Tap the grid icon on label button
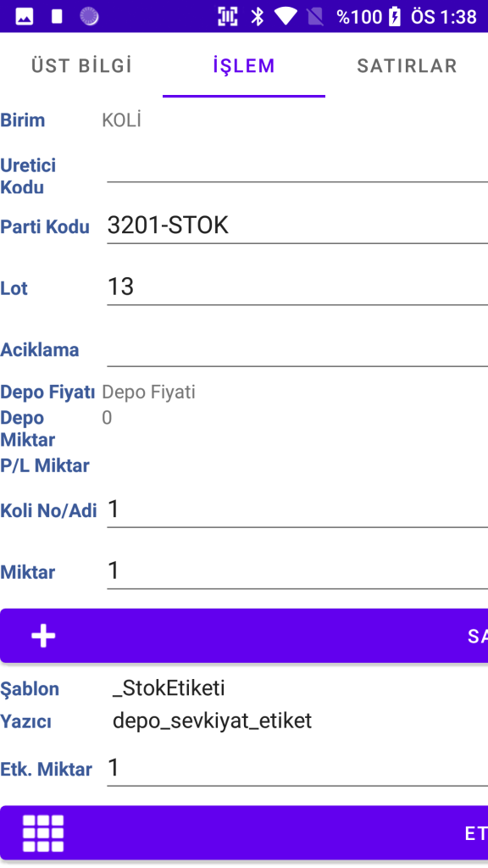Image resolution: width=488 pixels, height=868 pixels. (43, 833)
